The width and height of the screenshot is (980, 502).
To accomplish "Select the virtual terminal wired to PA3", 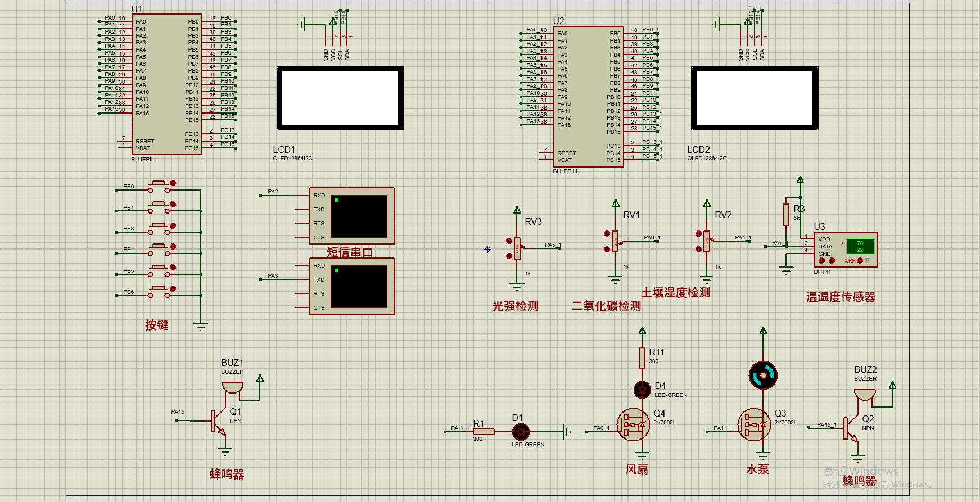I will point(352,286).
